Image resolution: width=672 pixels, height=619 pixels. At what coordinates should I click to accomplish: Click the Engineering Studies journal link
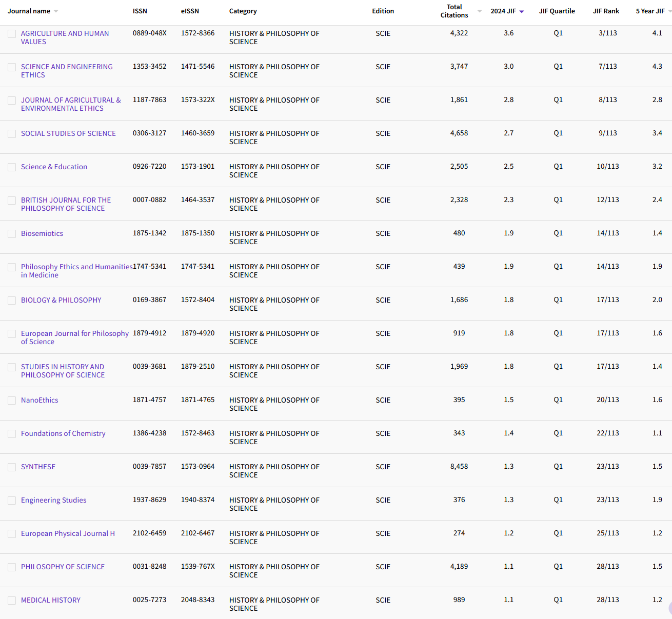click(53, 500)
